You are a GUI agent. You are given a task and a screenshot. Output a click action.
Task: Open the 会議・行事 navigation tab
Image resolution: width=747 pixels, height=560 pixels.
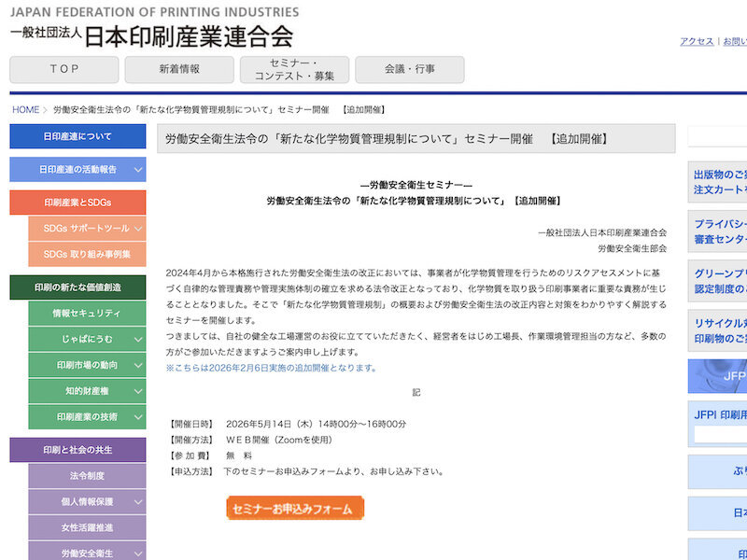point(410,70)
